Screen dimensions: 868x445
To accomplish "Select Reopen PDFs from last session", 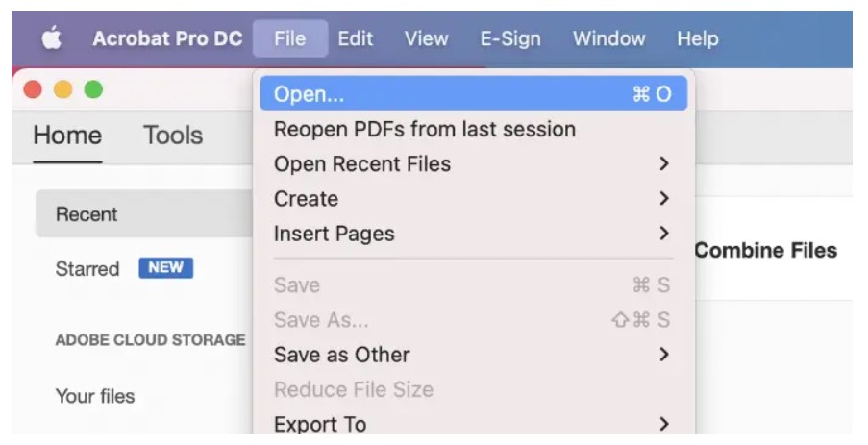I will pyautogui.click(x=473, y=129).
